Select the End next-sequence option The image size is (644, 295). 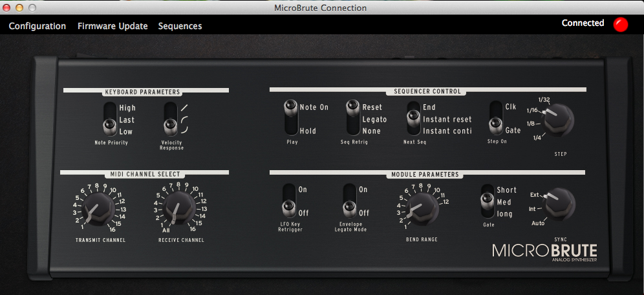[429, 107]
